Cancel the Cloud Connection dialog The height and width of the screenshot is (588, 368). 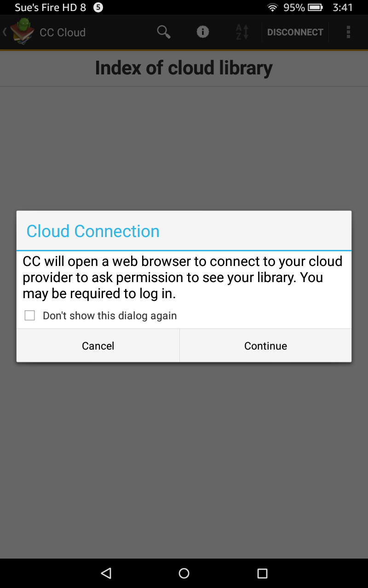click(x=98, y=346)
